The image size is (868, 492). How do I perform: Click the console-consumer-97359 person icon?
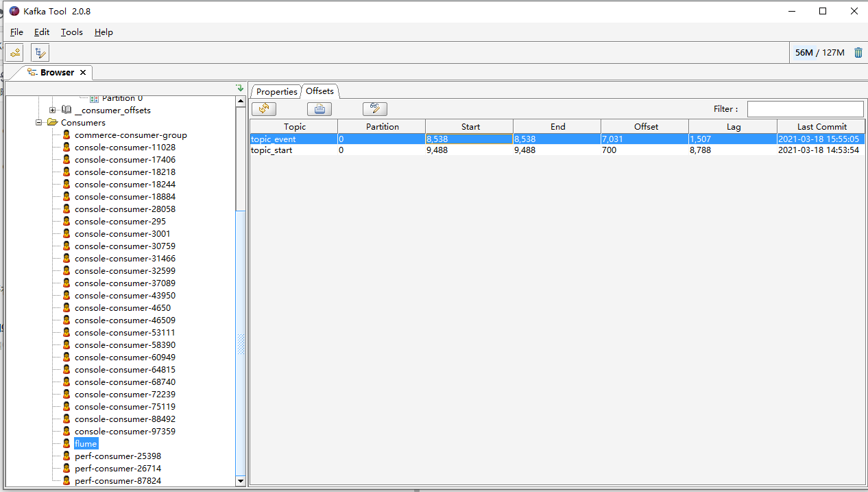pos(67,432)
